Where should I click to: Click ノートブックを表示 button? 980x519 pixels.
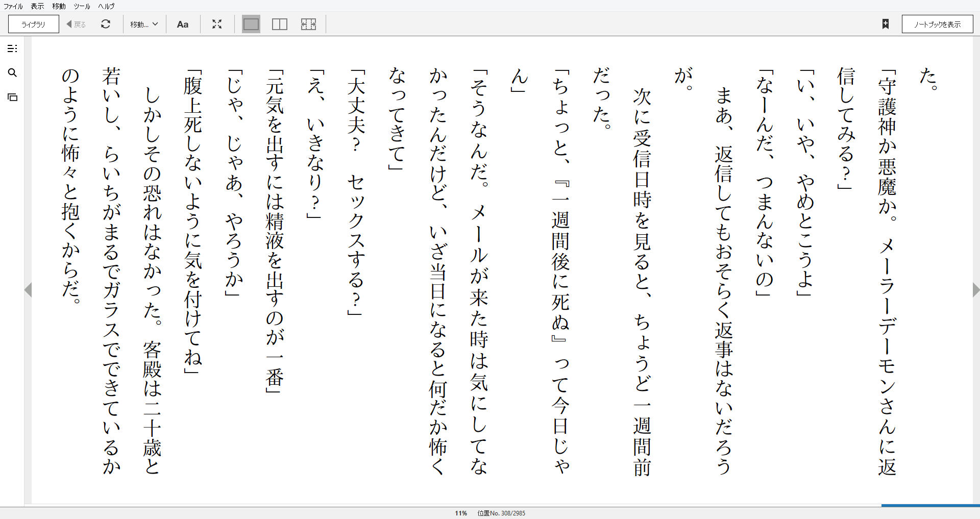click(937, 24)
